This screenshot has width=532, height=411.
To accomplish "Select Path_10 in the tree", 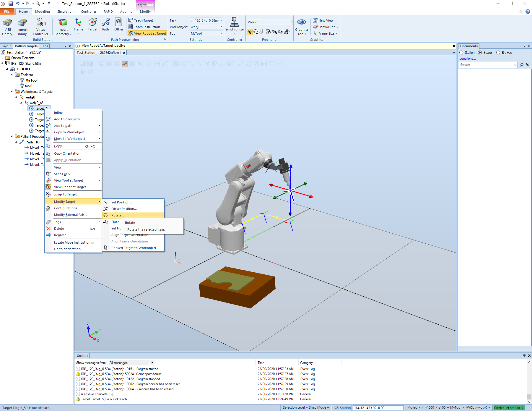I will pos(32,142).
